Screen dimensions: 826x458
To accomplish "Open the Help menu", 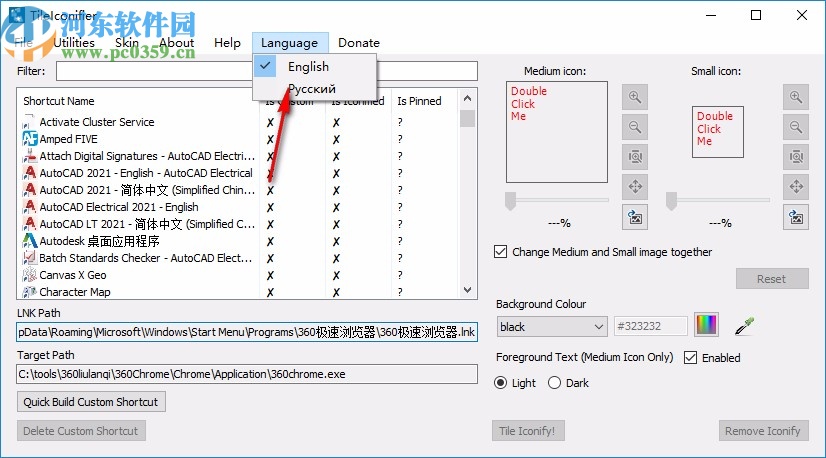I will (227, 43).
